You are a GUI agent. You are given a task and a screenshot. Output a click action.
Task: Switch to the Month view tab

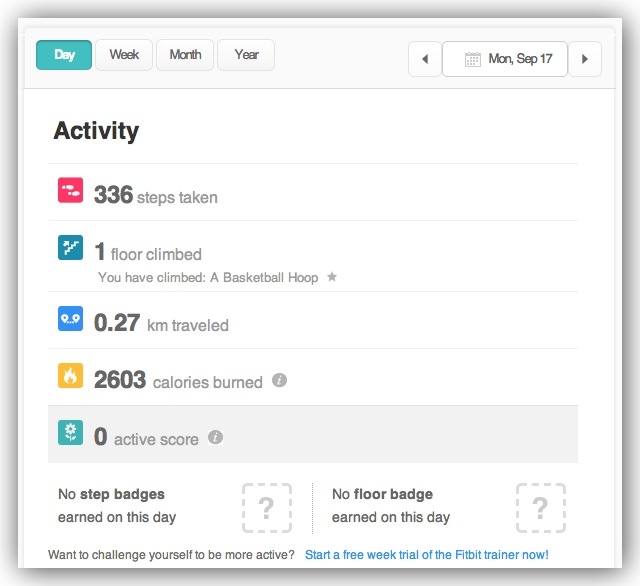click(x=185, y=55)
